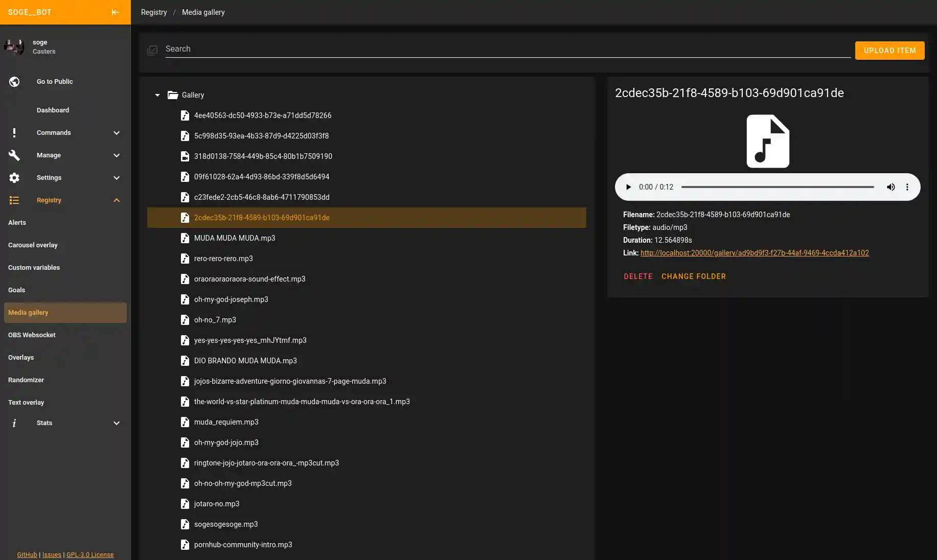Click the soge user avatar
Image resolution: width=937 pixels, height=560 pixels.
click(14, 47)
